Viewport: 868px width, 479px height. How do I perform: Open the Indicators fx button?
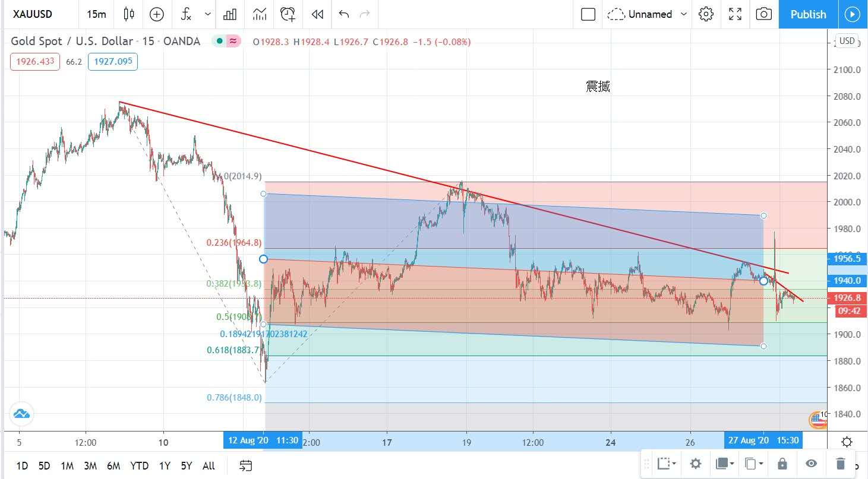186,14
